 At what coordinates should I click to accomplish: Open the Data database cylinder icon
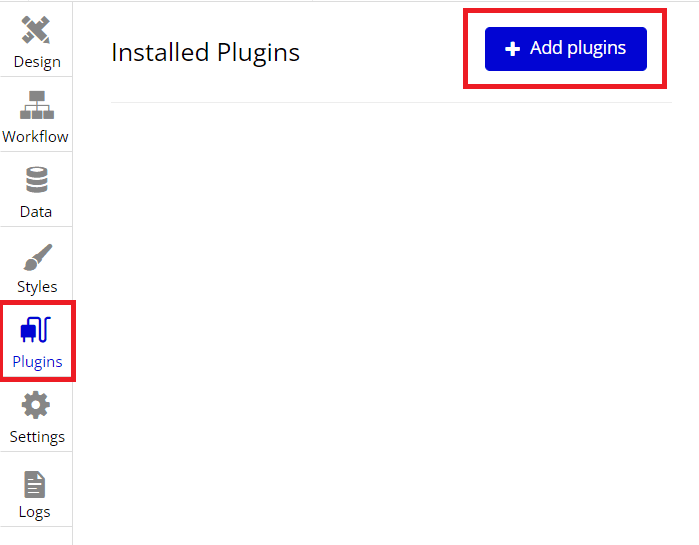(37, 180)
